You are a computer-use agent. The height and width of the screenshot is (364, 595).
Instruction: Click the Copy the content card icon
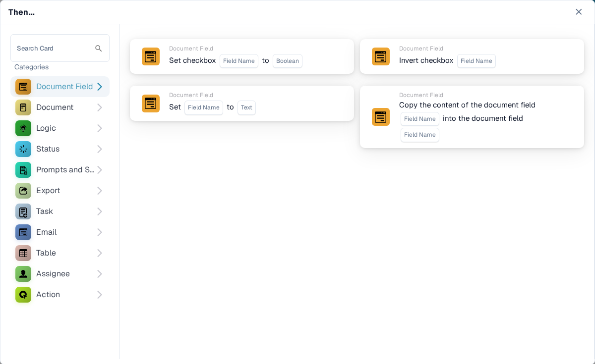click(x=381, y=117)
